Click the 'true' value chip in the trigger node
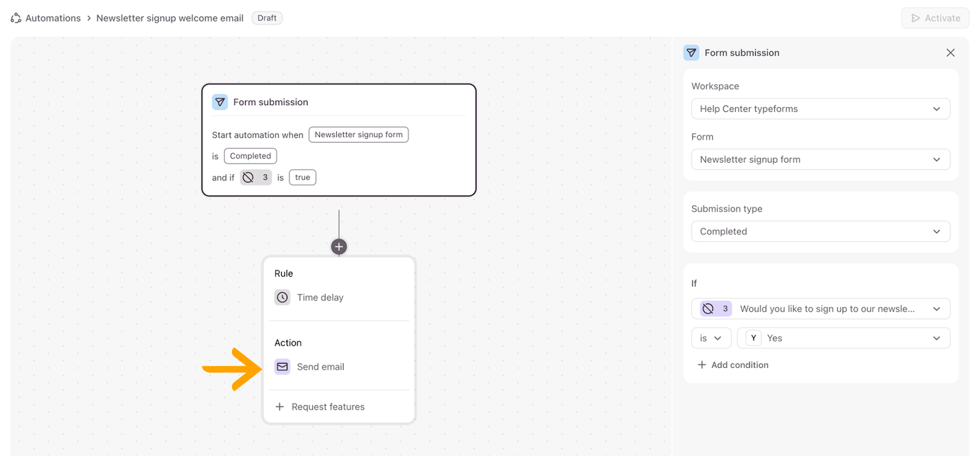Screen dimensions: 980x456 point(303,178)
